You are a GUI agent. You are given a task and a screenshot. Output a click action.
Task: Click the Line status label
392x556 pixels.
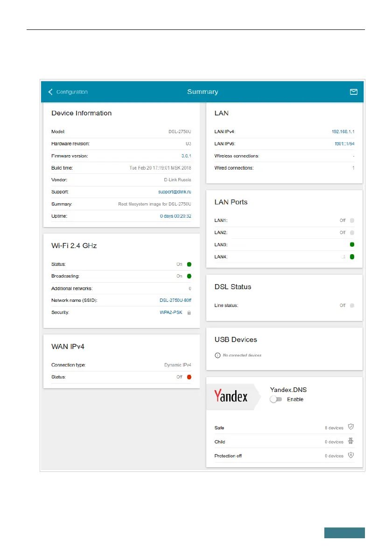coord(226,305)
